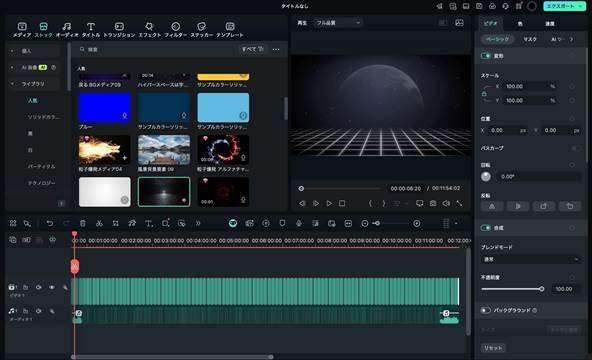This screenshot has width=592, height=360.
Task: Zoom out timeline with the minus icon
Action: coord(365,223)
